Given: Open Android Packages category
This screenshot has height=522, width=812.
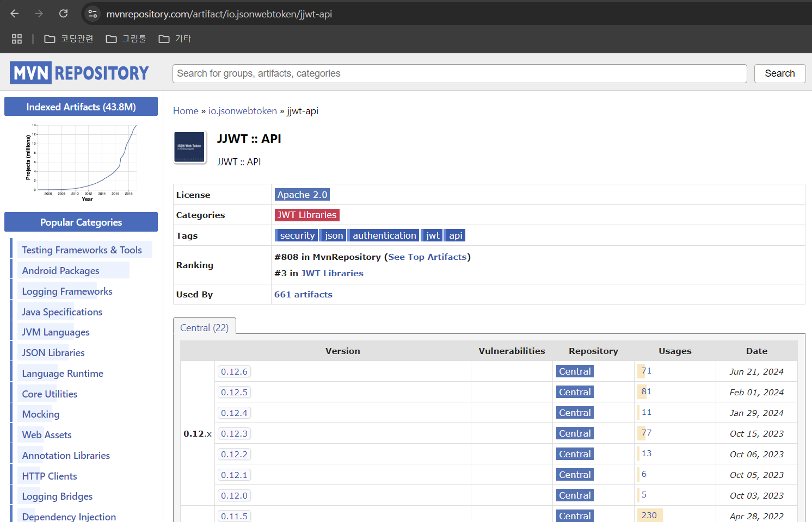Looking at the screenshot, I should [x=60, y=271].
